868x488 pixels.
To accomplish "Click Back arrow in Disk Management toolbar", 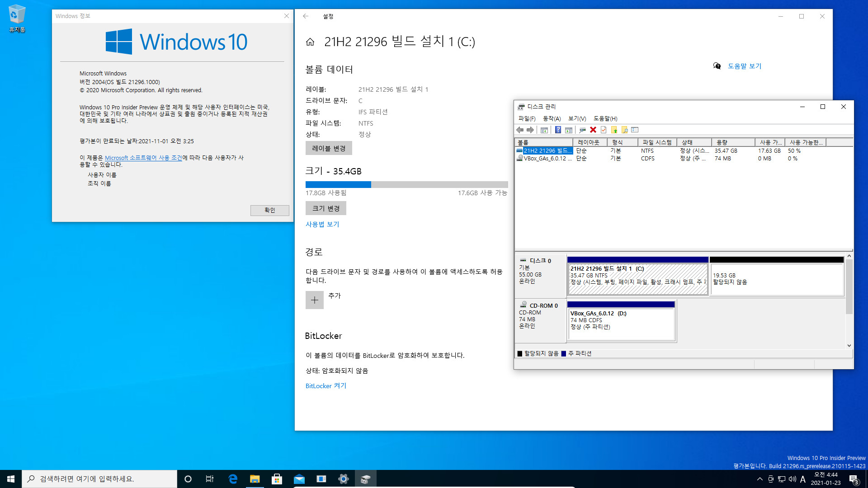I will coord(520,130).
